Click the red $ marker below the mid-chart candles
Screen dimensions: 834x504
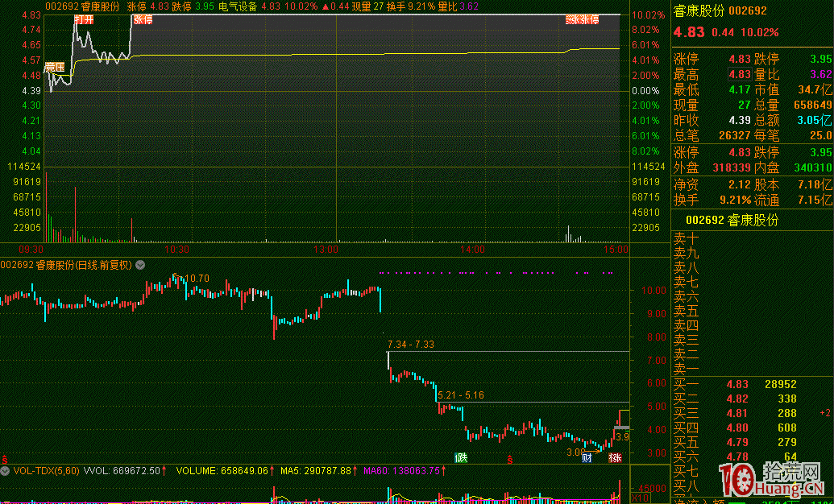pos(509,458)
